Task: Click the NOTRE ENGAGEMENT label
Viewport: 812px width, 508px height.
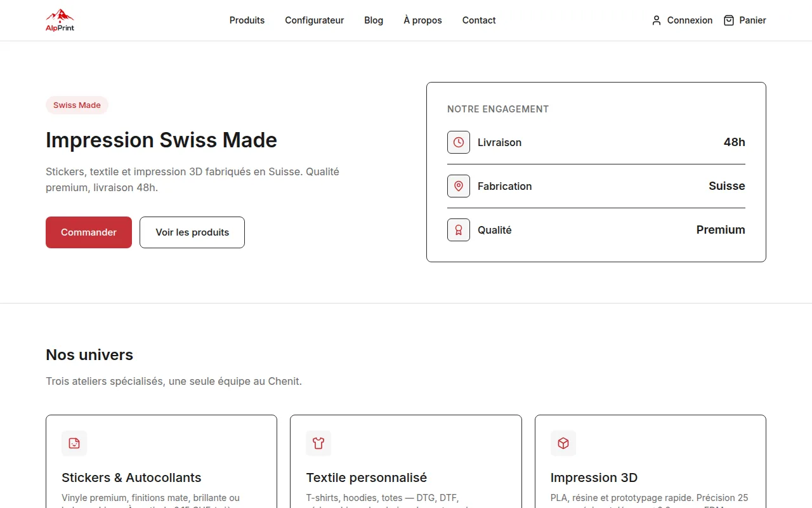Action: [498, 109]
